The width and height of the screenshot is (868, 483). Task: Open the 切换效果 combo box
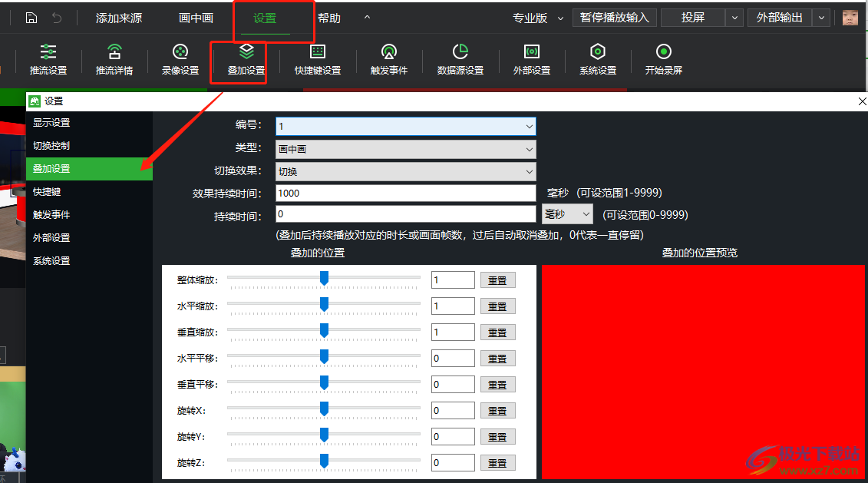406,172
